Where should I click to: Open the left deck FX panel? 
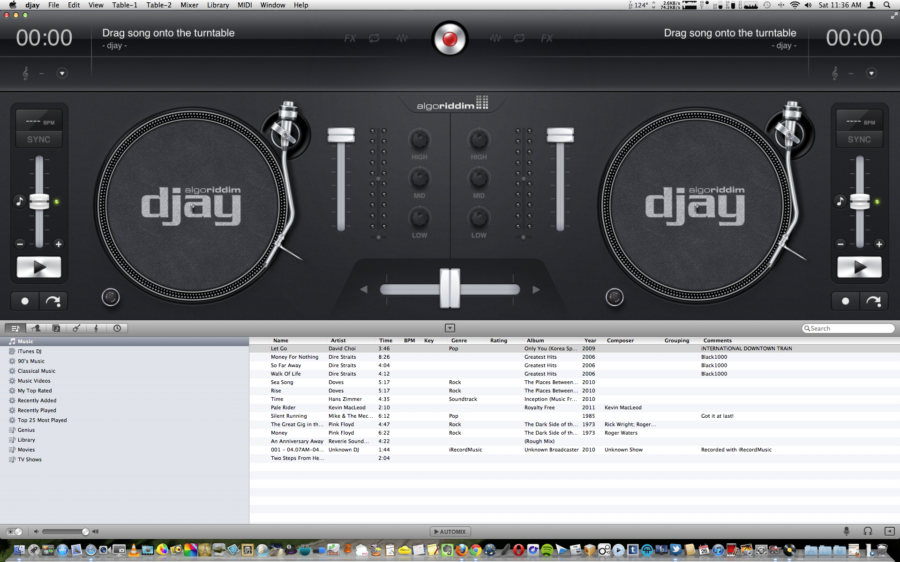pos(350,38)
